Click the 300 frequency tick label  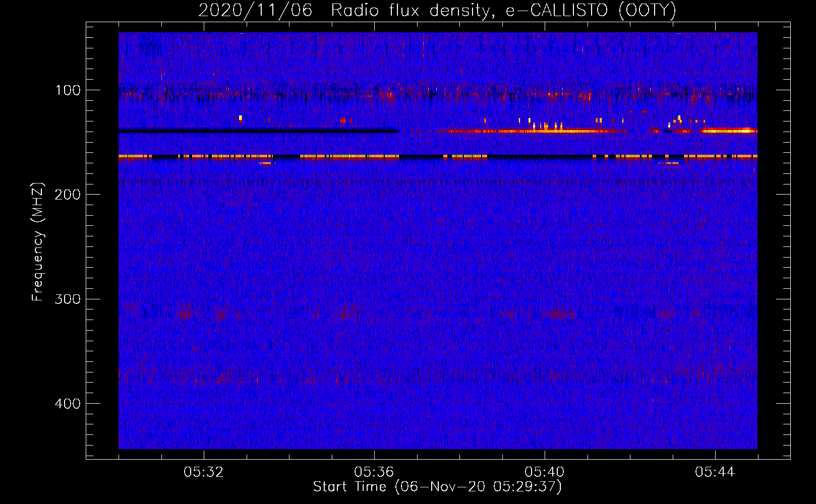click(68, 299)
